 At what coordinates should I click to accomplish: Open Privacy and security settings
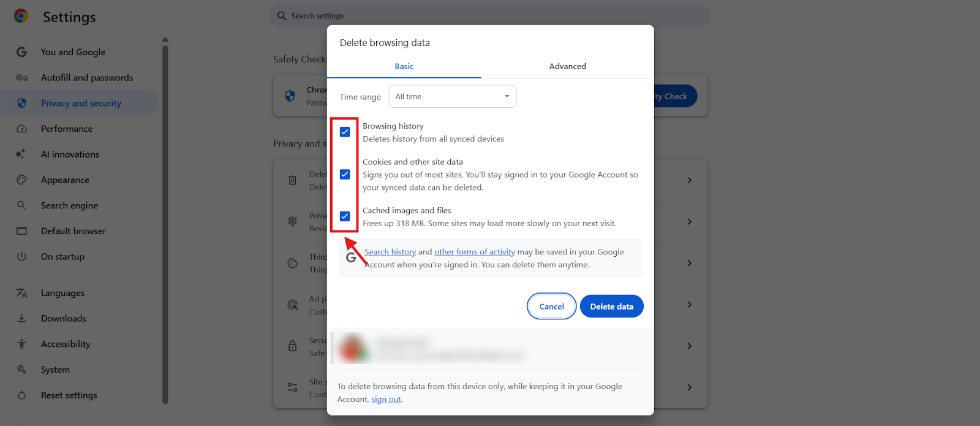(80, 103)
